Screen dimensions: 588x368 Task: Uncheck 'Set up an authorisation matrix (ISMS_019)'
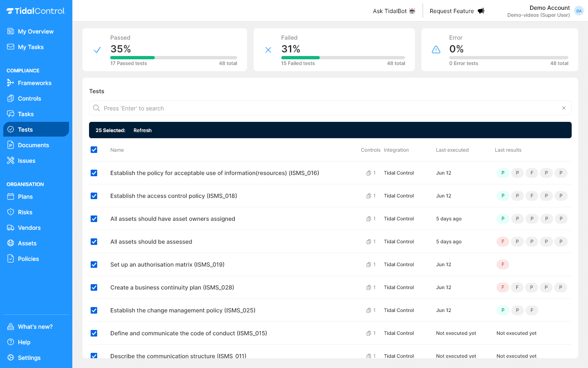[x=94, y=265]
